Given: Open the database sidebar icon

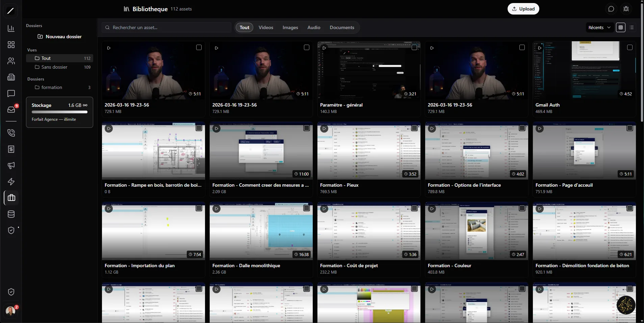Looking at the screenshot, I should click(11, 214).
